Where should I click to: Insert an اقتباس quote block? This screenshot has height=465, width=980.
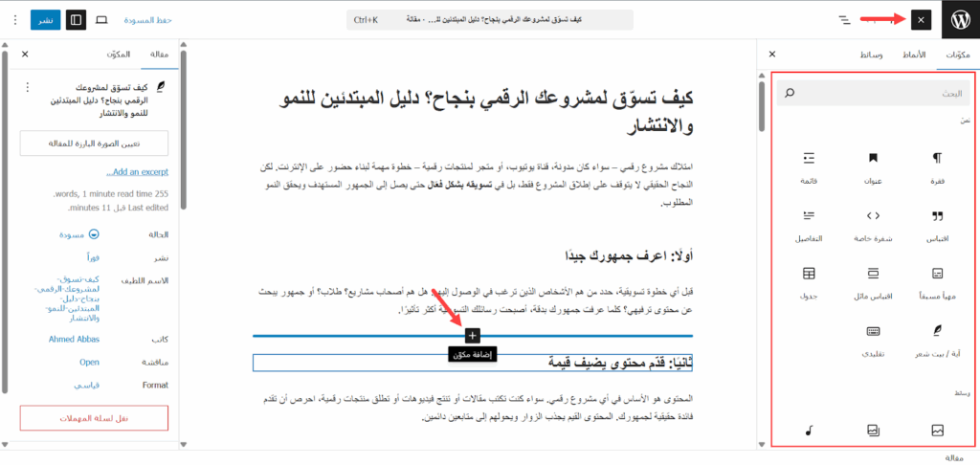point(937,226)
